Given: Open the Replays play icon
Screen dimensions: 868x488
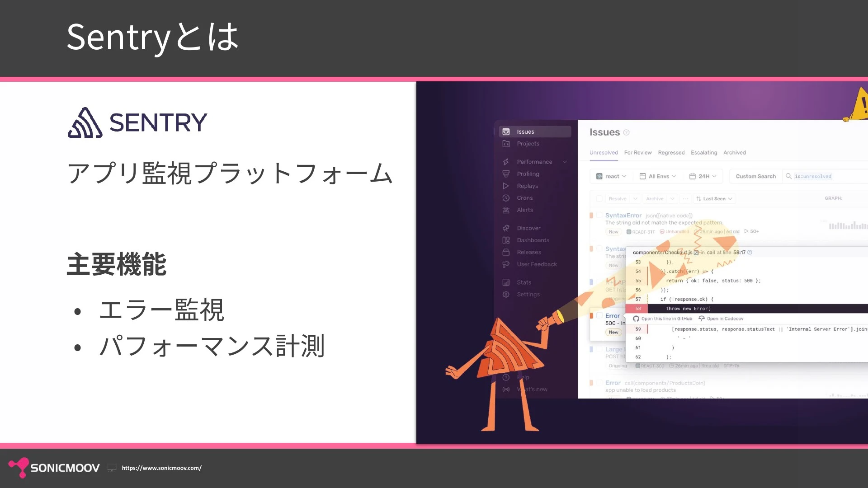Looking at the screenshot, I should pos(506,186).
